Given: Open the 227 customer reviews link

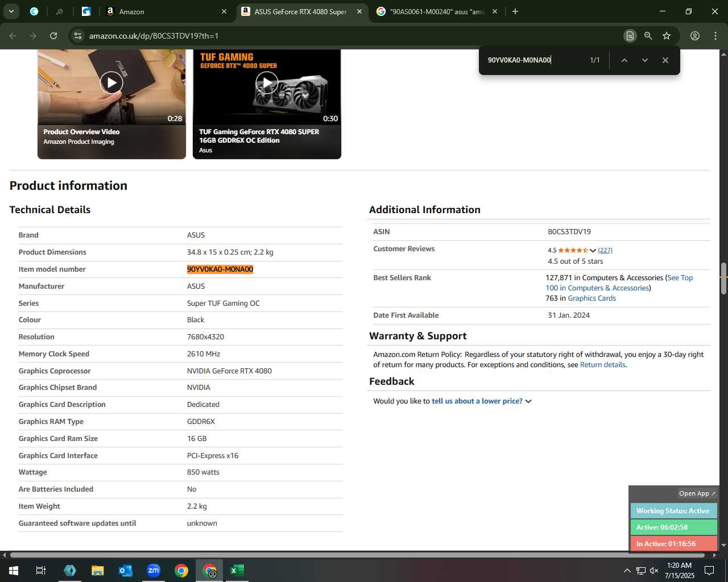Looking at the screenshot, I should pos(605,250).
